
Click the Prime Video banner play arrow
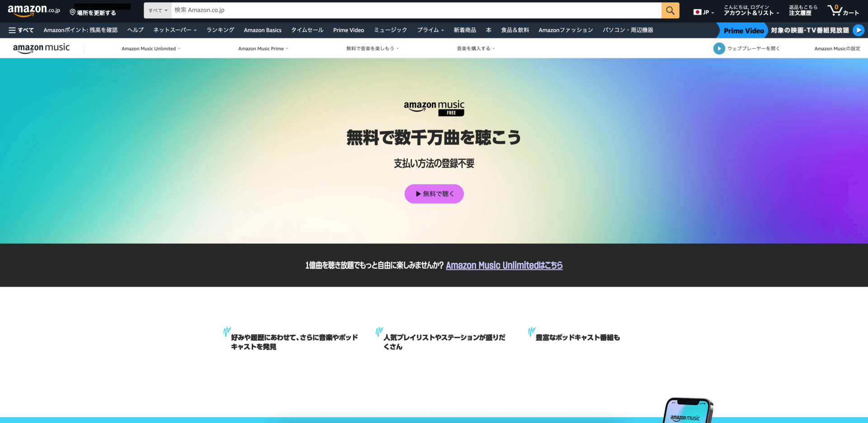(x=858, y=30)
